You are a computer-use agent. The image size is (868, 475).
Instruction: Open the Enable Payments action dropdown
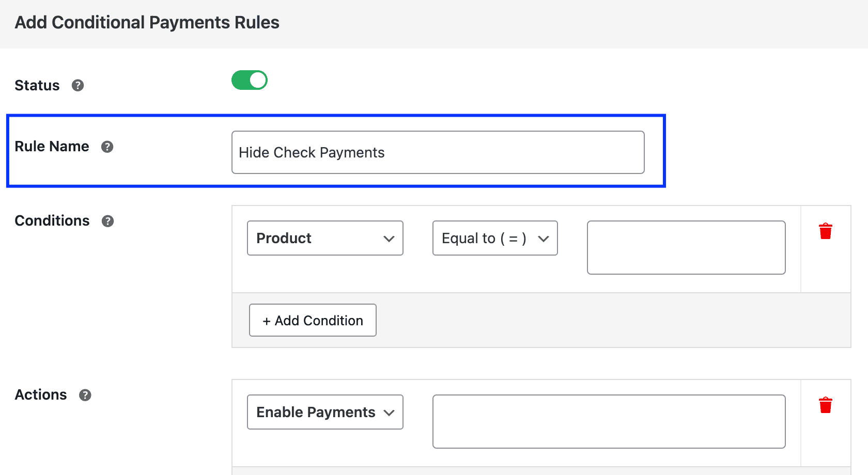point(324,412)
